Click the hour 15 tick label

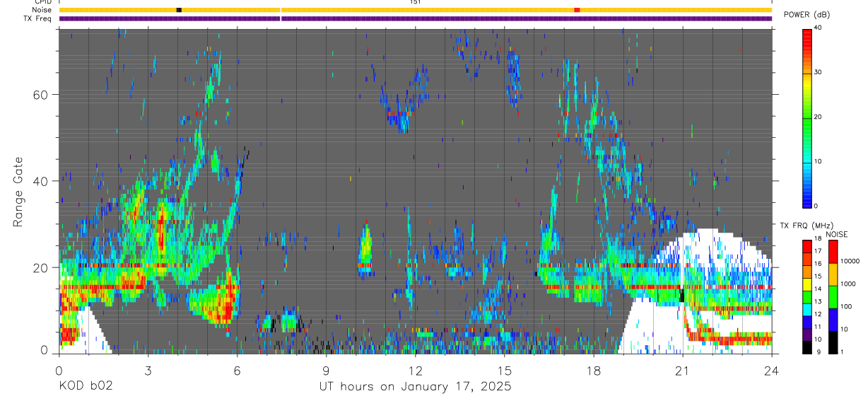pyautogui.click(x=504, y=371)
